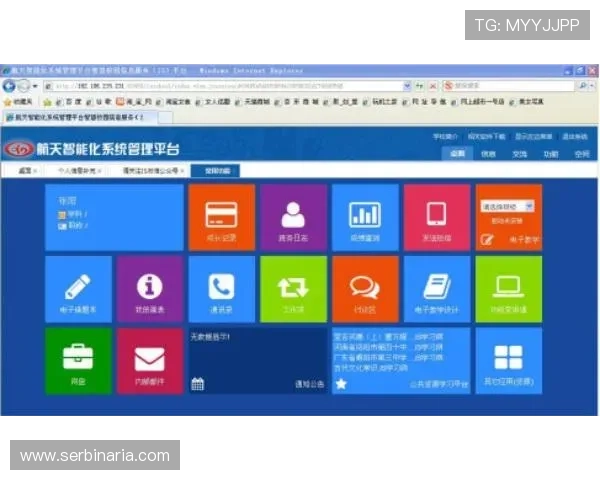Open a new blank browser tab
Screen dimensions: 600x480
point(165,118)
